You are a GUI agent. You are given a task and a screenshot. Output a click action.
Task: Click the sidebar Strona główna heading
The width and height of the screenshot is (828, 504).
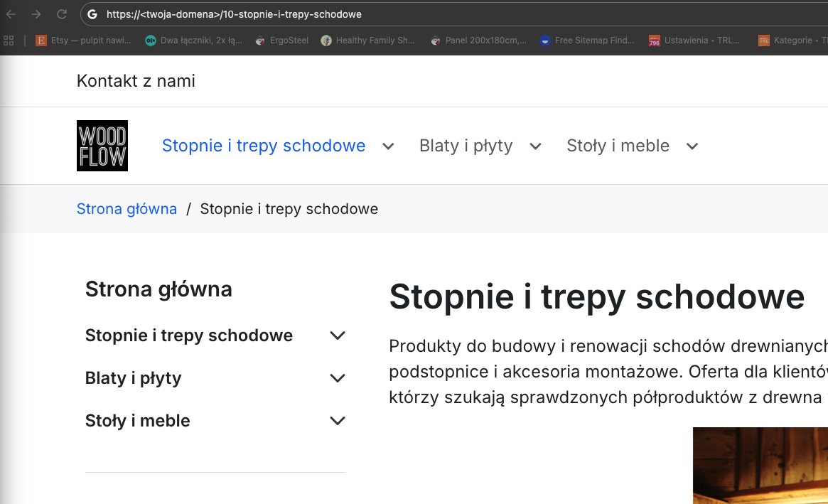coord(158,289)
